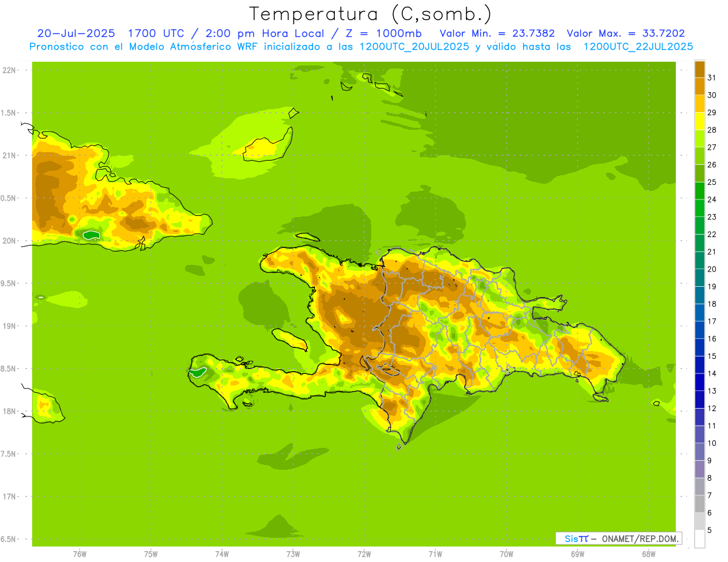Click the "69W" longitude axis label
Viewport: 728px width, 562px height.
[x=578, y=554]
